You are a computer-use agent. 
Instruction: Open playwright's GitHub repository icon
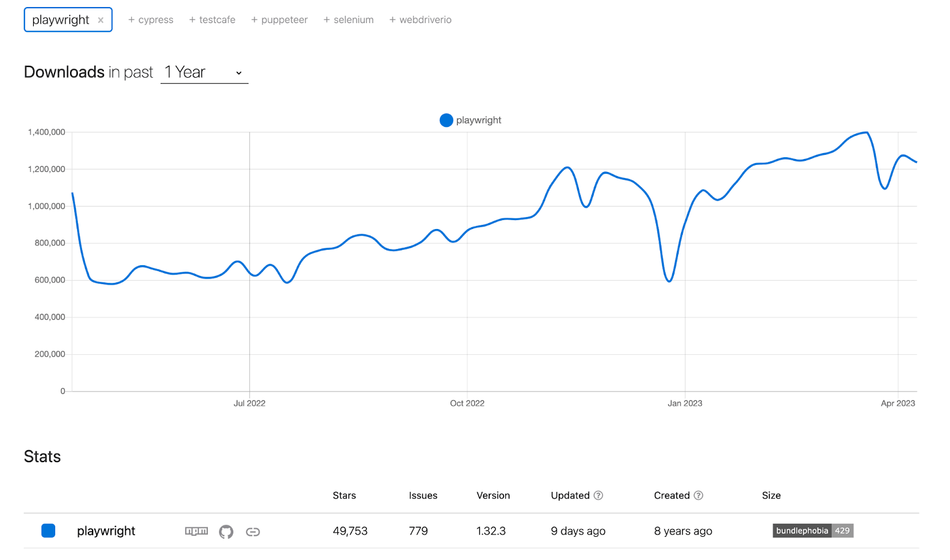[x=226, y=532]
